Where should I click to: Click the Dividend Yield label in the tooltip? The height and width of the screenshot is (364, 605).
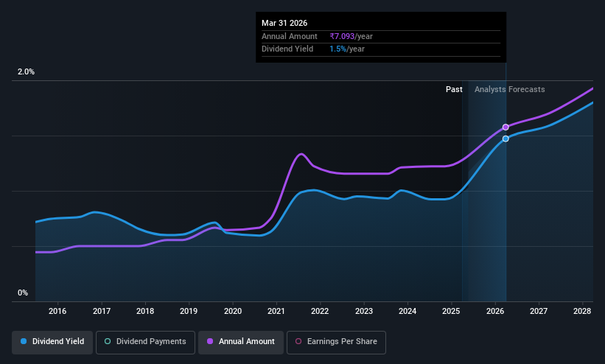287,49
